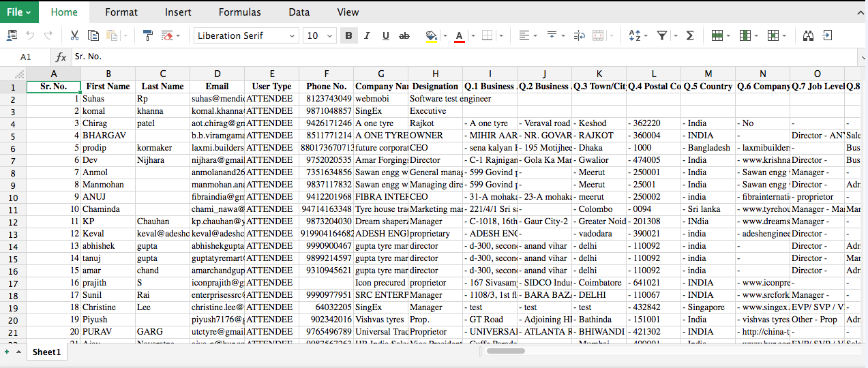Switch to the Data tab
Image resolution: width=868 pixels, height=368 pixels.
click(x=299, y=12)
